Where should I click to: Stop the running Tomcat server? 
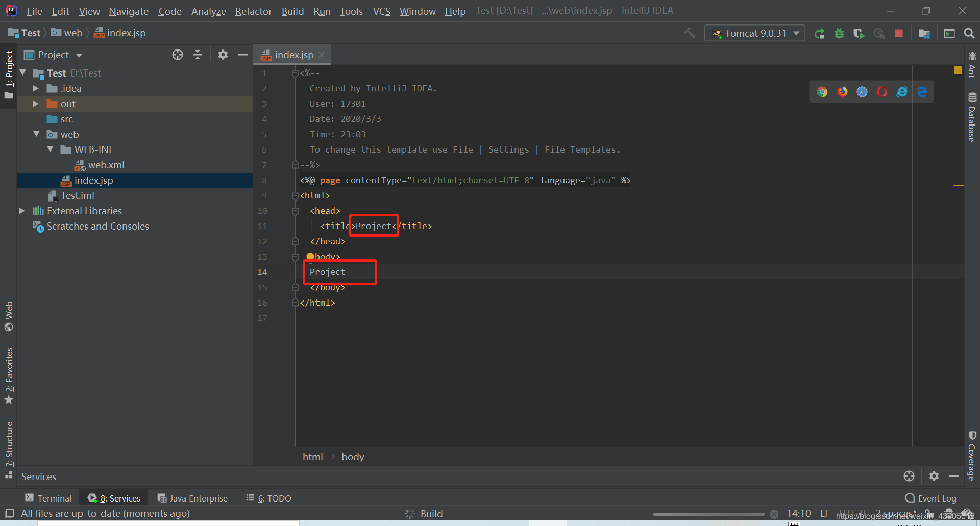899,34
